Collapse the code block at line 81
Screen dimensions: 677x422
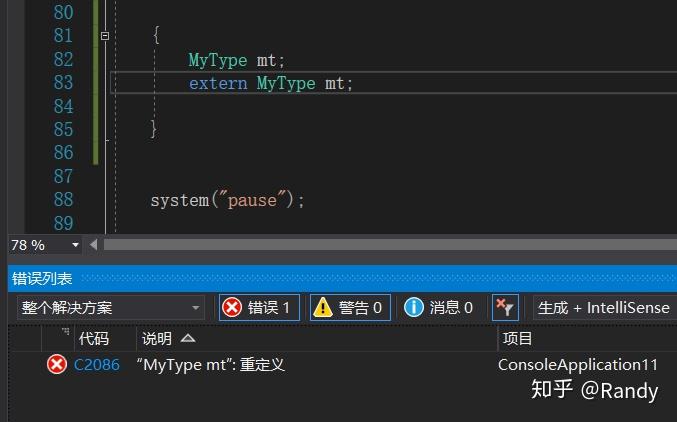tap(105, 36)
